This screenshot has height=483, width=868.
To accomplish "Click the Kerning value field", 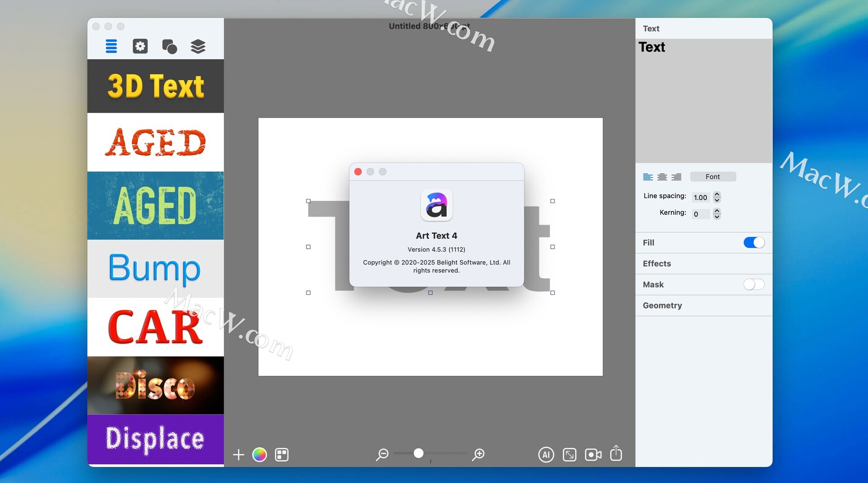I will click(701, 214).
